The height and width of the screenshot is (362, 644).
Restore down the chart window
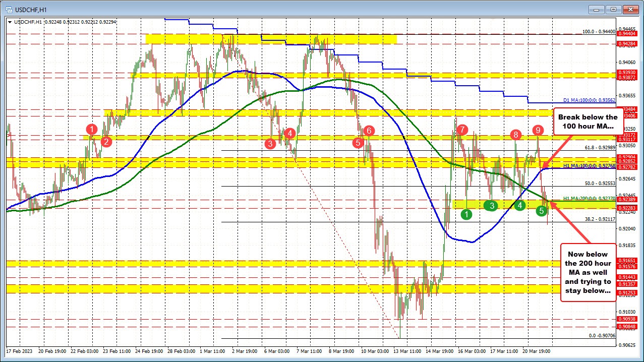[613, 9]
